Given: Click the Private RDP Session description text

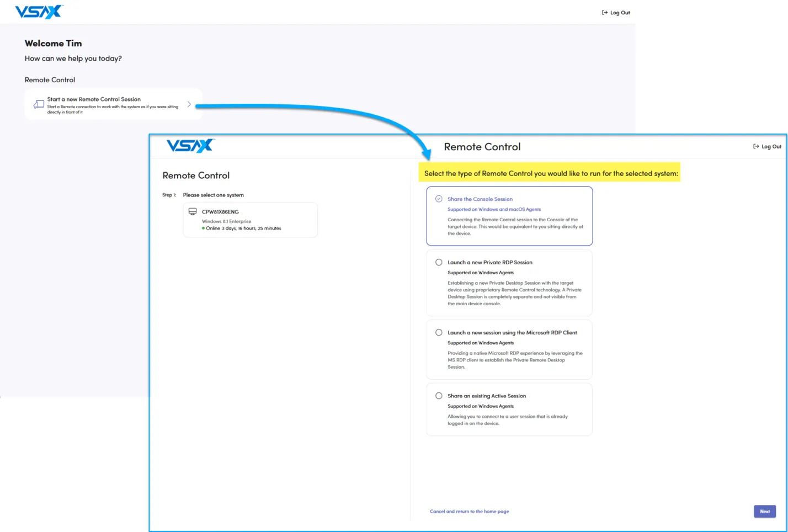Looking at the screenshot, I should coord(514,294).
